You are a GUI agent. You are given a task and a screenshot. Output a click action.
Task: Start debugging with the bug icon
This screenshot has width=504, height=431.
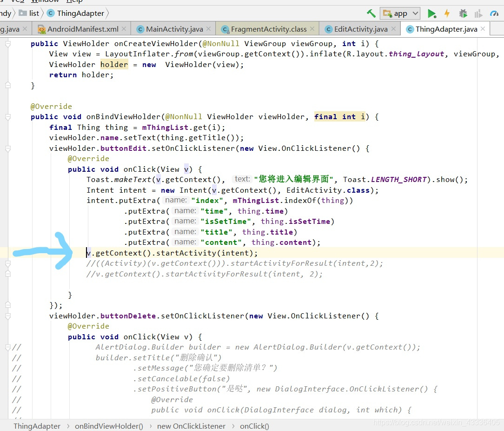[x=463, y=13]
